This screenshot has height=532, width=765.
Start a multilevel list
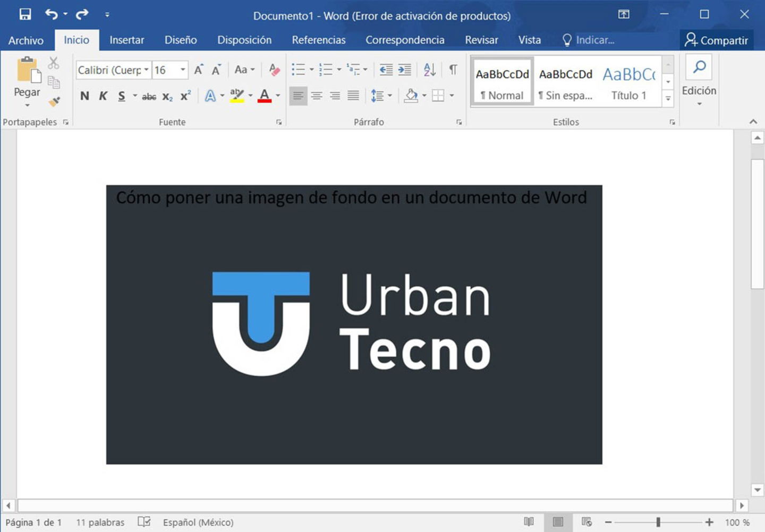click(x=353, y=70)
